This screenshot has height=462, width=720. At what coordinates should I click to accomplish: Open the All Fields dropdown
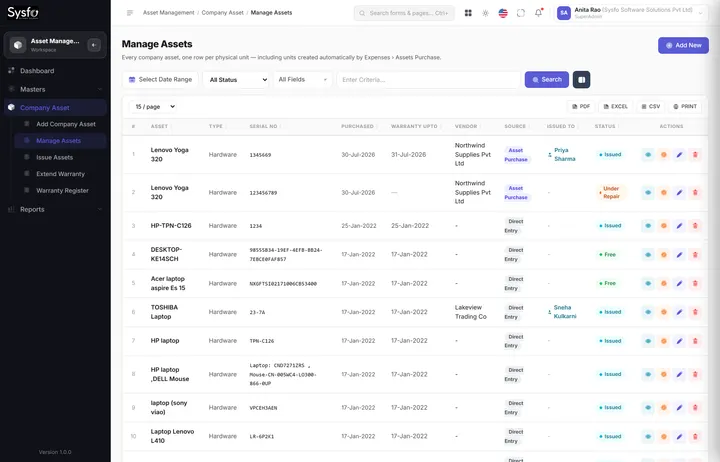tap(303, 79)
